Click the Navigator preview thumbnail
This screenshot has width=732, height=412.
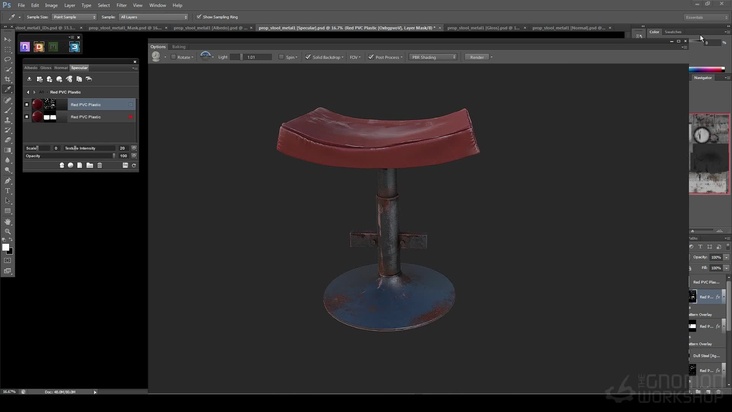[x=709, y=154]
